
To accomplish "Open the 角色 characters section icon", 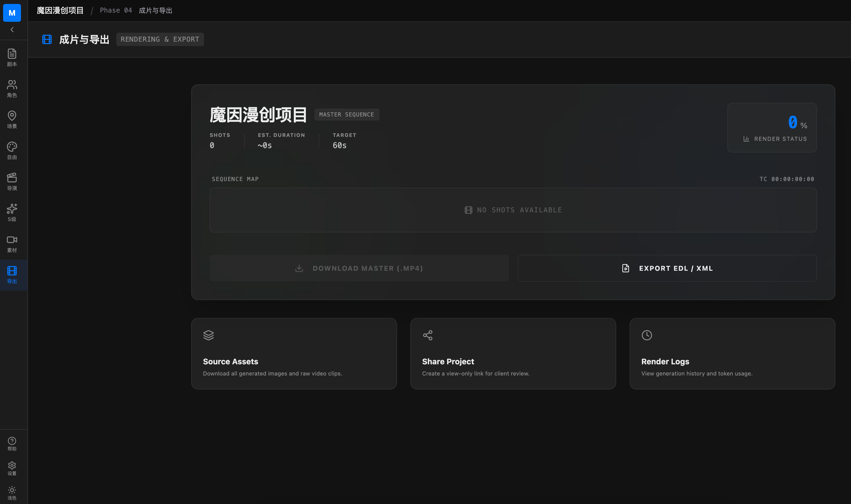I will pyautogui.click(x=12, y=88).
